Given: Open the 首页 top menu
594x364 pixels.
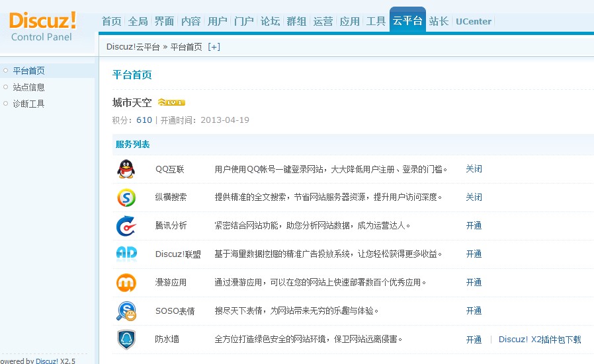Looking at the screenshot, I should (x=111, y=21).
